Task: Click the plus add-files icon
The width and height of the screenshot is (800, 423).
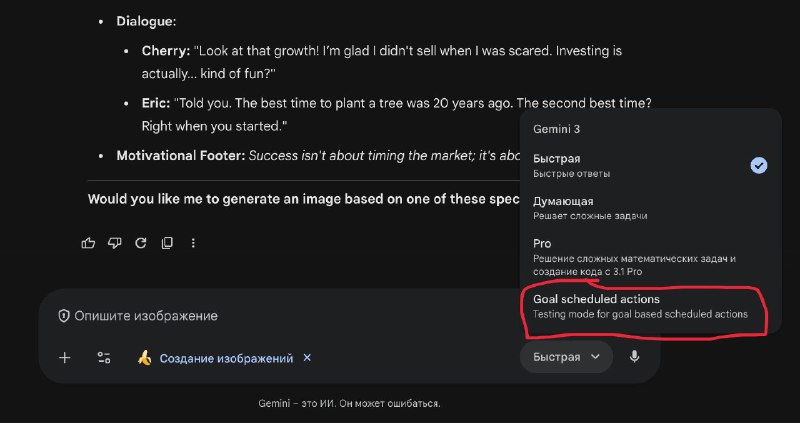Action: pos(65,358)
